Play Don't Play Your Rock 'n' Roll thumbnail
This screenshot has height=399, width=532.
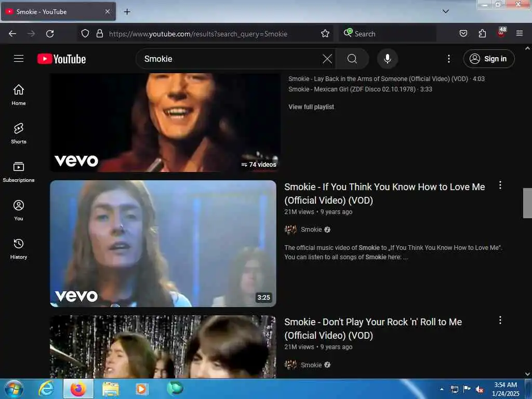click(163, 347)
